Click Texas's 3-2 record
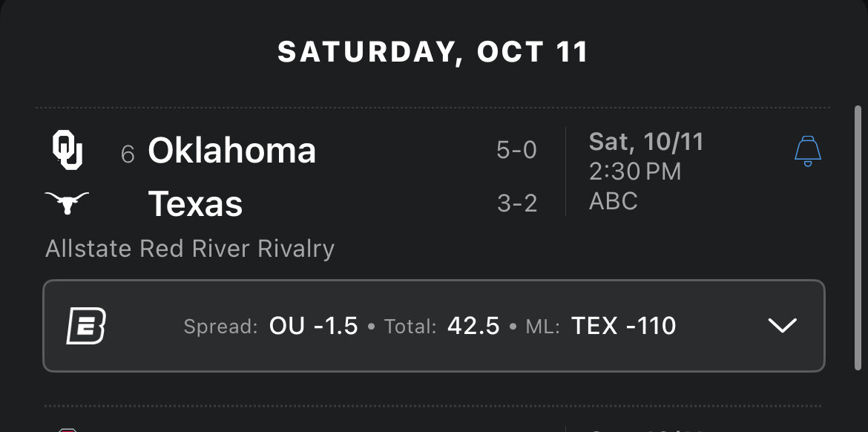 click(517, 203)
